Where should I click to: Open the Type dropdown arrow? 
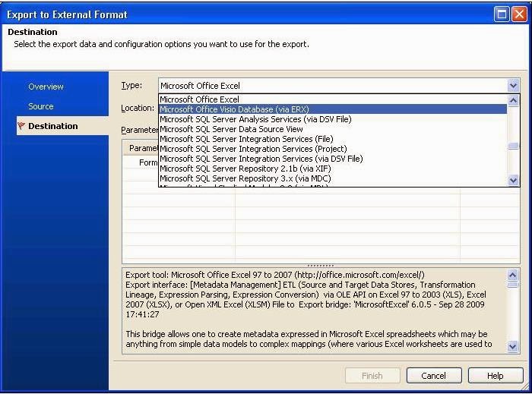tap(513, 86)
